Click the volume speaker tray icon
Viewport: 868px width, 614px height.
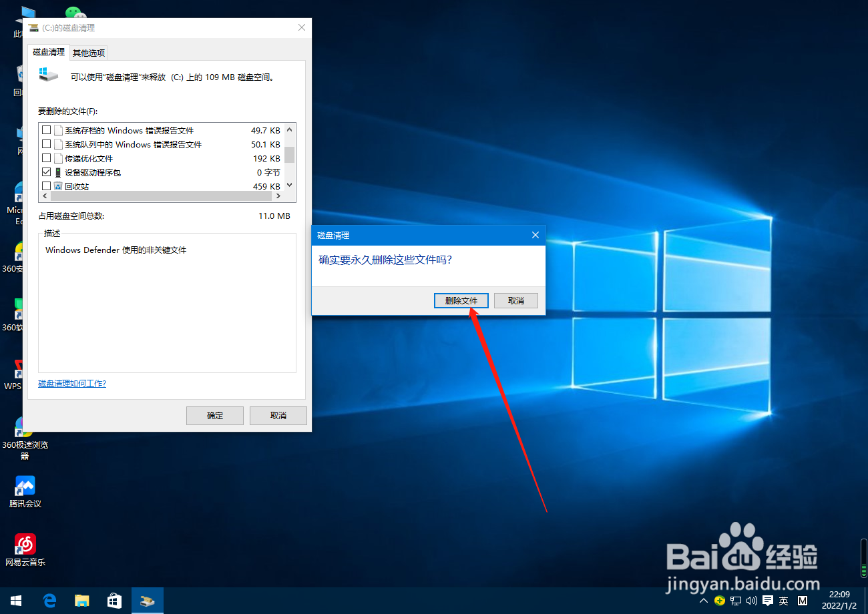(x=752, y=601)
